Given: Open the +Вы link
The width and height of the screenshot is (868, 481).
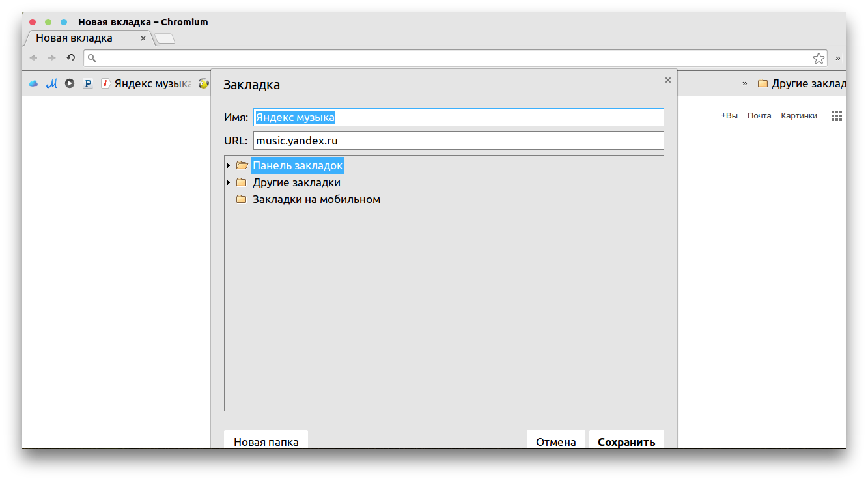Looking at the screenshot, I should (x=729, y=116).
